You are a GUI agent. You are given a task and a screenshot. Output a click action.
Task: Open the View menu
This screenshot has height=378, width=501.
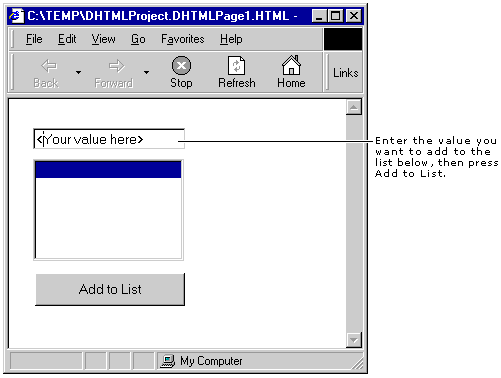pyautogui.click(x=104, y=39)
